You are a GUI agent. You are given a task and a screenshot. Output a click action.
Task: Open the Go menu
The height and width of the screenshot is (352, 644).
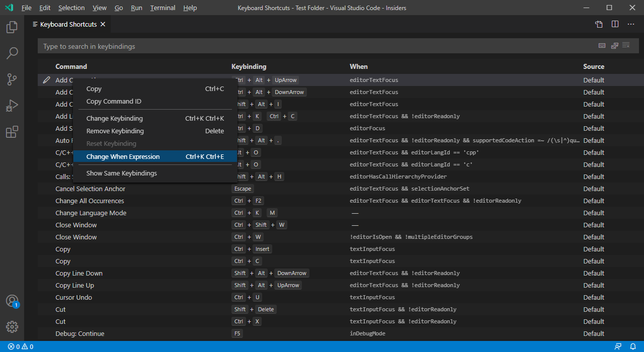[119, 8]
